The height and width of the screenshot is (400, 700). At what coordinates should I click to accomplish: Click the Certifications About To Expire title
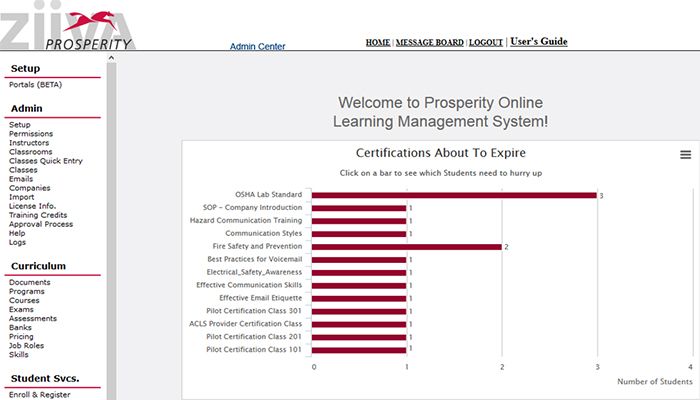(x=441, y=153)
